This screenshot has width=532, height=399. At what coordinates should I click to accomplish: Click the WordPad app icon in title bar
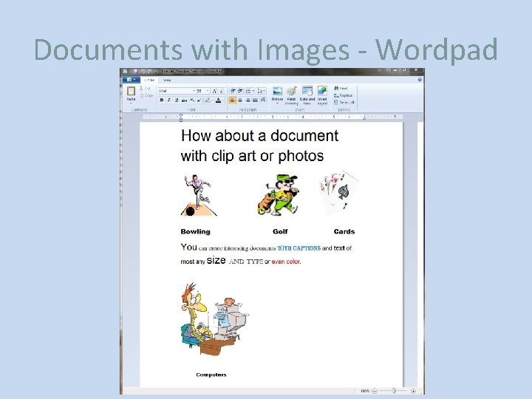click(x=125, y=71)
